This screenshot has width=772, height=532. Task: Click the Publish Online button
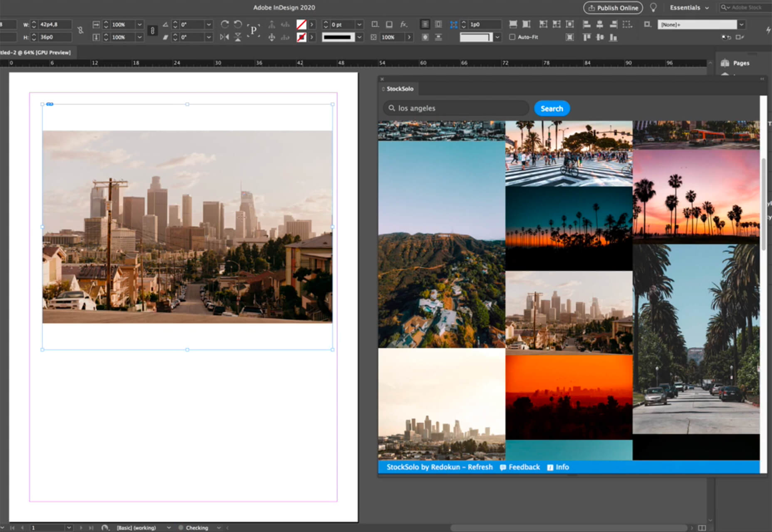tap(613, 8)
